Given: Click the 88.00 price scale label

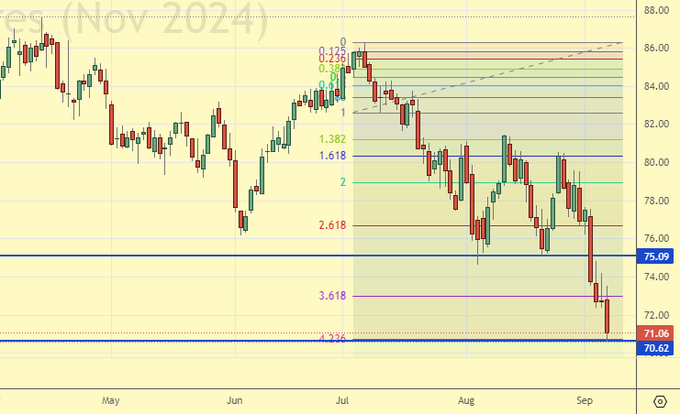Looking at the screenshot, I should (657, 10).
